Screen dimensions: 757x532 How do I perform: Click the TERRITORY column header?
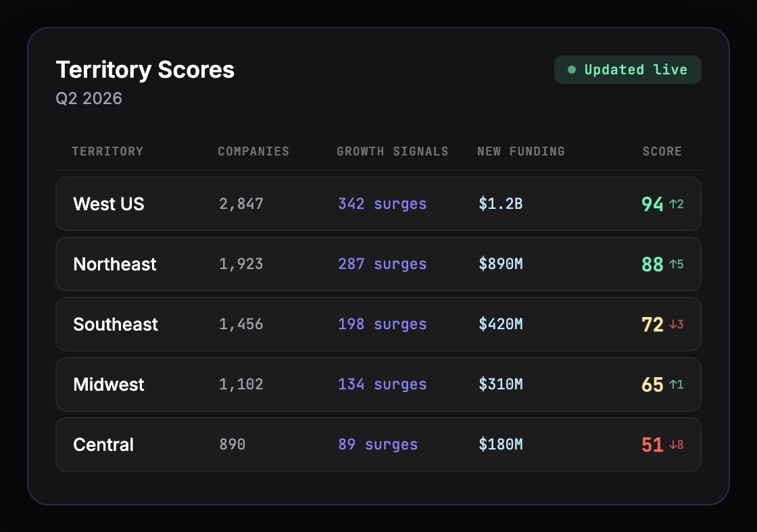[x=107, y=151]
